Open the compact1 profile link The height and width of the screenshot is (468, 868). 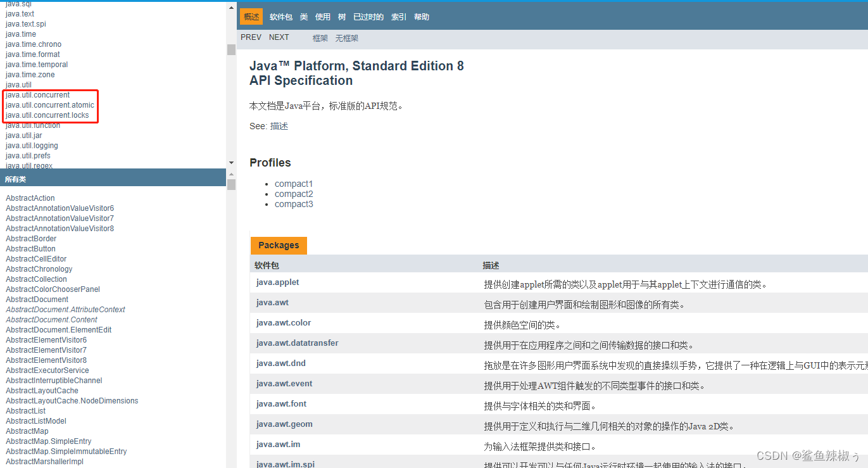tap(294, 183)
